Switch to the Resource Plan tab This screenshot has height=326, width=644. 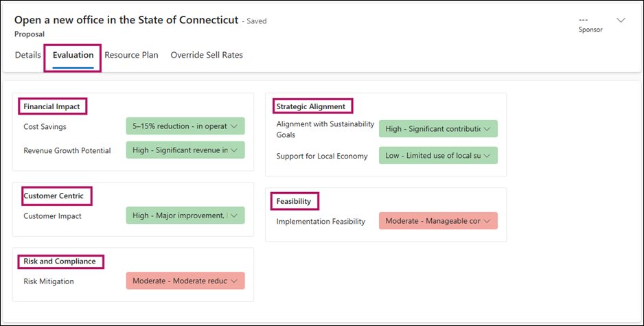click(131, 55)
